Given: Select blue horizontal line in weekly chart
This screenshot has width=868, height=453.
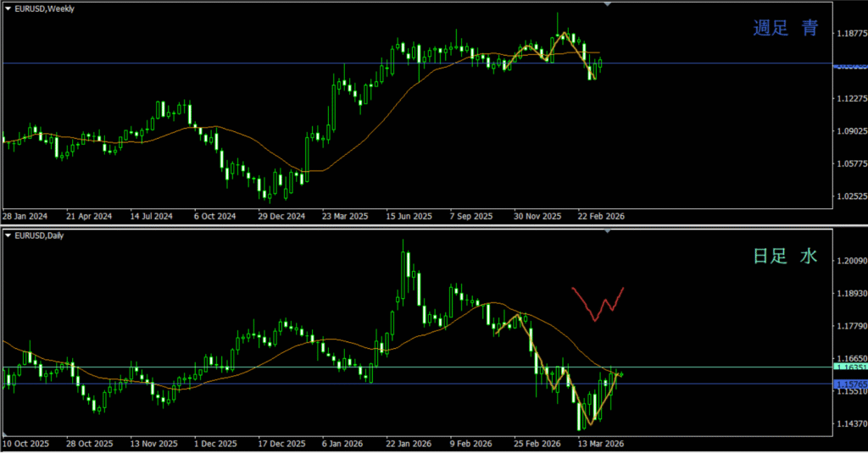Looking at the screenshot, I should pos(254,64).
